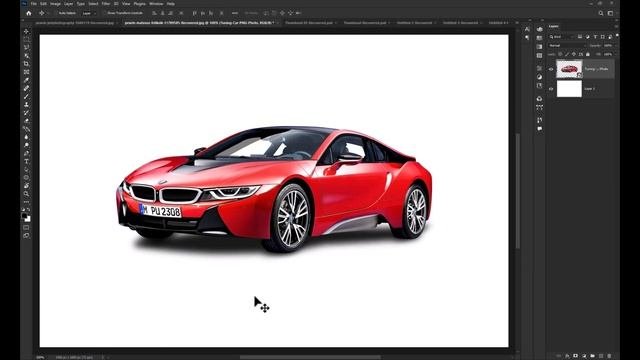Open the Window menu

pos(156,4)
